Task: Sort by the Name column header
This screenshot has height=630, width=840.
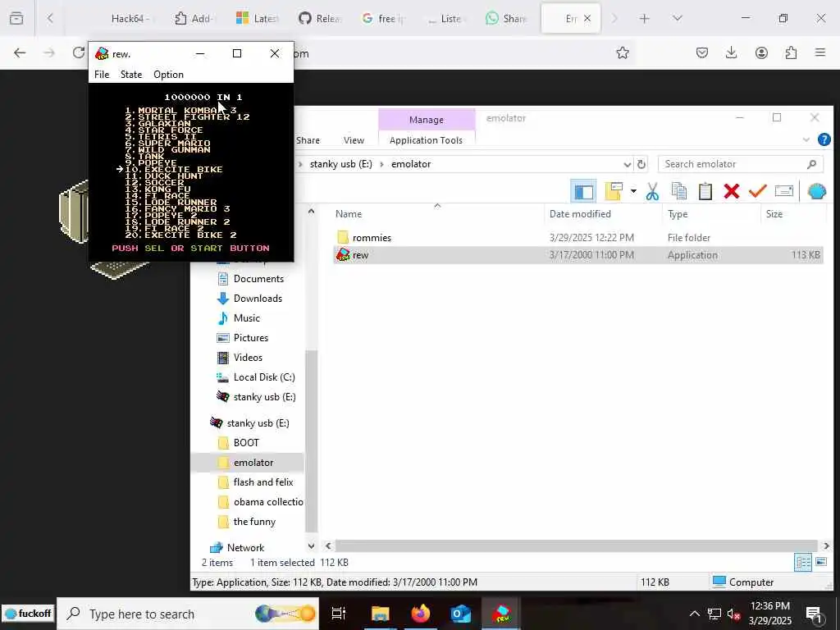Action: [349, 214]
